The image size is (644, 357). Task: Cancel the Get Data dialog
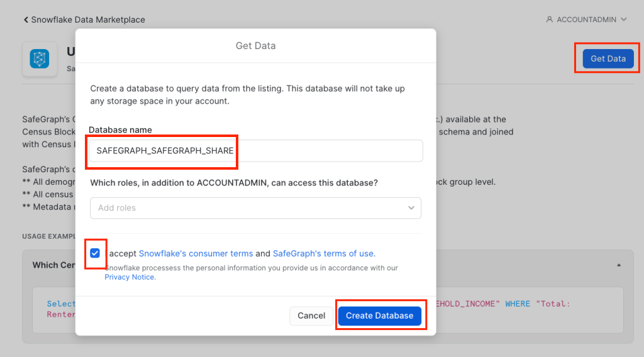click(x=311, y=316)
